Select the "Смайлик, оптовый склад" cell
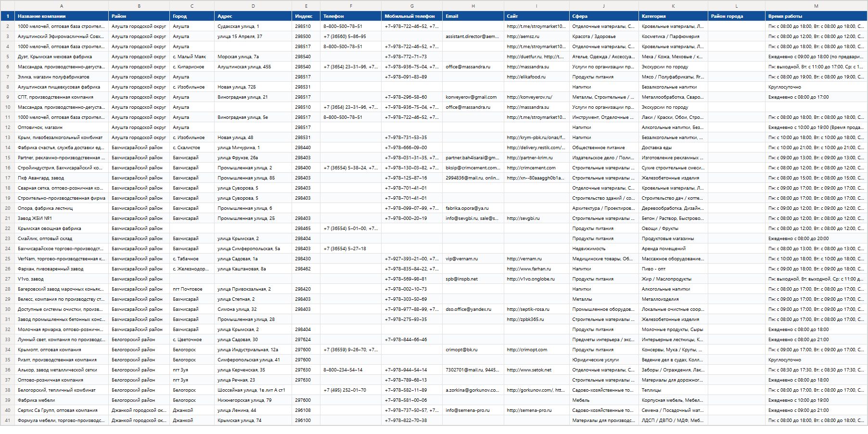 pos(62,239)
